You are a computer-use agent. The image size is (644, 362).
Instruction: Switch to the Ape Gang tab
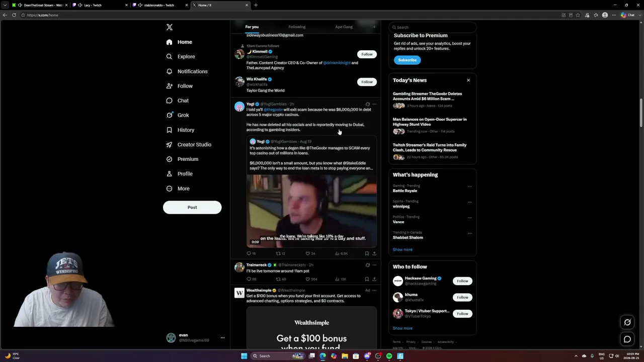pos(344,27)
